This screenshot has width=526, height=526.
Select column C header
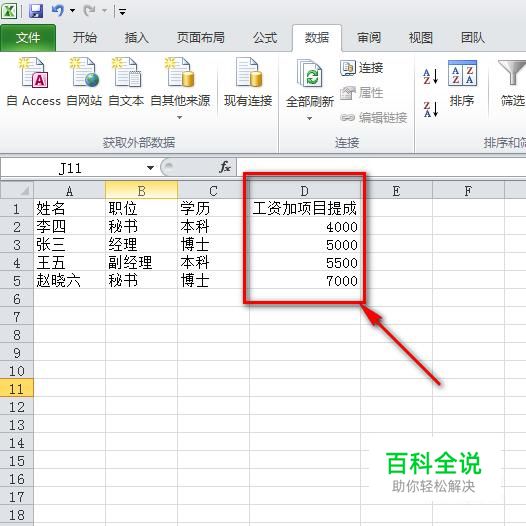click(x=213, y=191)
